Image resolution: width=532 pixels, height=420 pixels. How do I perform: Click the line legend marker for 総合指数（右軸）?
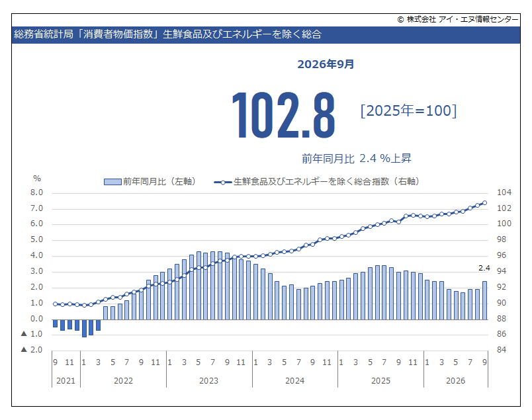pyautogui.click(x=223, y=182)
